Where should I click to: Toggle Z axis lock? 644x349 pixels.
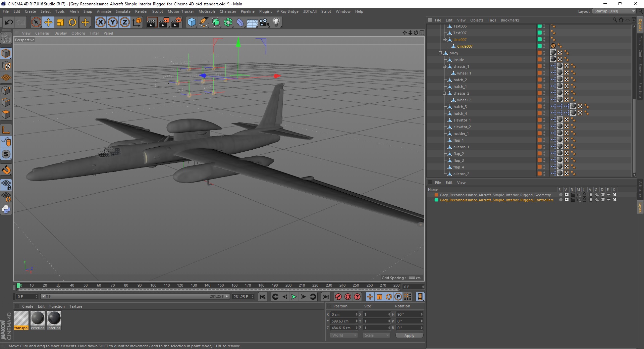(125, 22)
